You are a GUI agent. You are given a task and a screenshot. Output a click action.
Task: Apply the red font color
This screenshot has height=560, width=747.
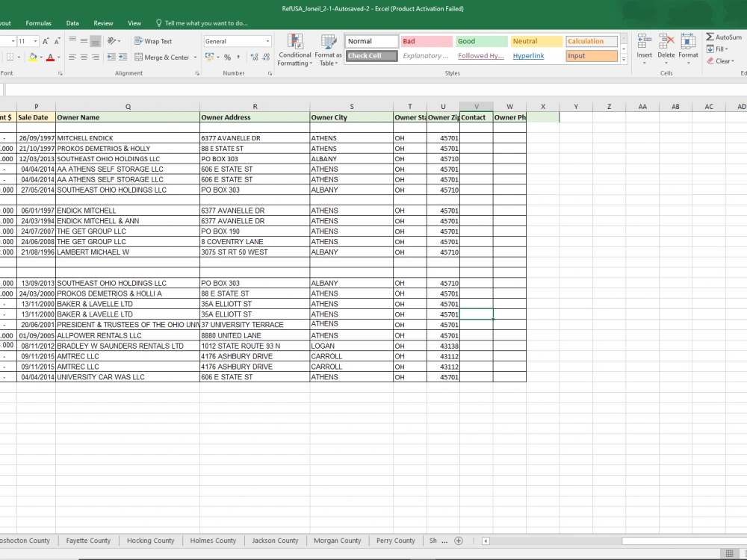click(x=51, y=57)
